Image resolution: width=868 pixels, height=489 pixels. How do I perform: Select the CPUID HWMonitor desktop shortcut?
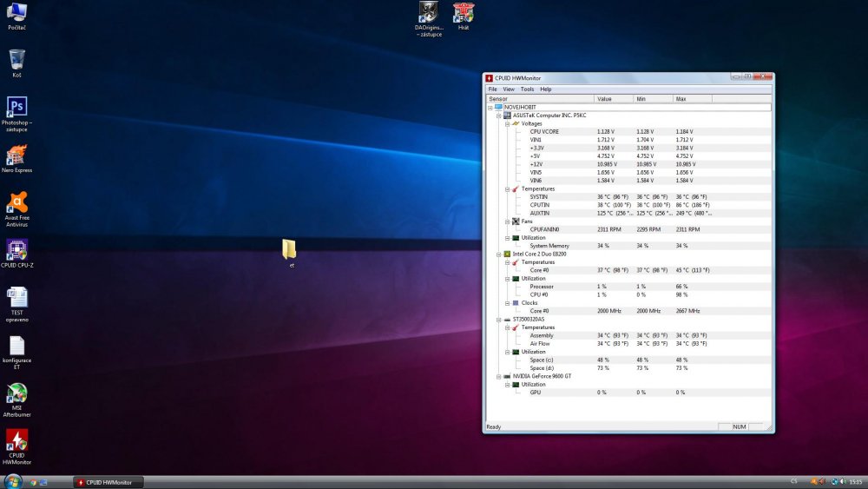(x=16, y=447)
